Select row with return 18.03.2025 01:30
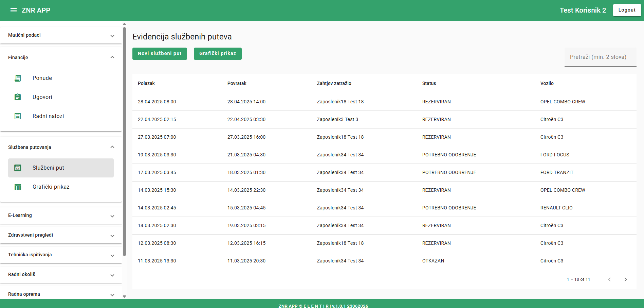The width and height of the screenshot is (644, 308). click(384, 173)
